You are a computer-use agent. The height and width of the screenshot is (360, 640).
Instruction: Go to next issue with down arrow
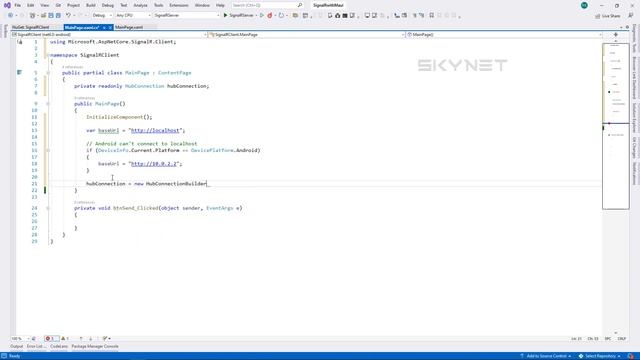[91, 339]
